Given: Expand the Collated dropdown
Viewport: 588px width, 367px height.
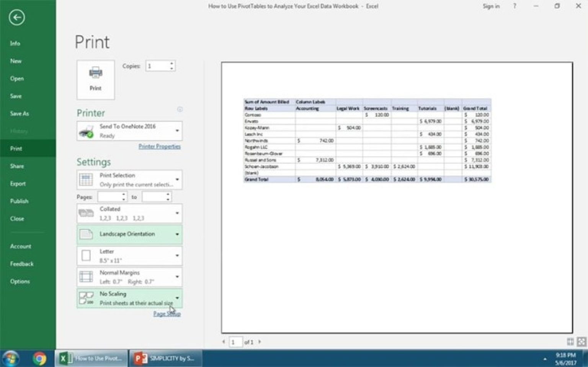Looking at the screenshot, I should click(x=177, y=213).
